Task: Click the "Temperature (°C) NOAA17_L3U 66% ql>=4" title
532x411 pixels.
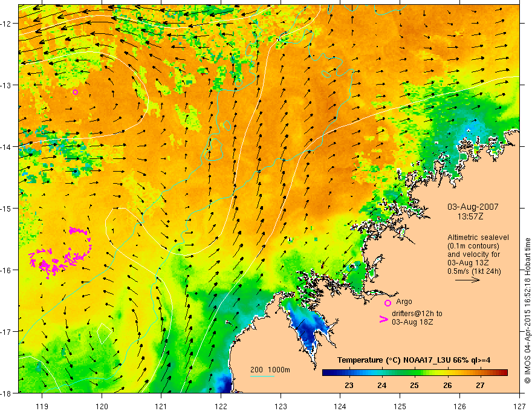Action: (414, 360)
